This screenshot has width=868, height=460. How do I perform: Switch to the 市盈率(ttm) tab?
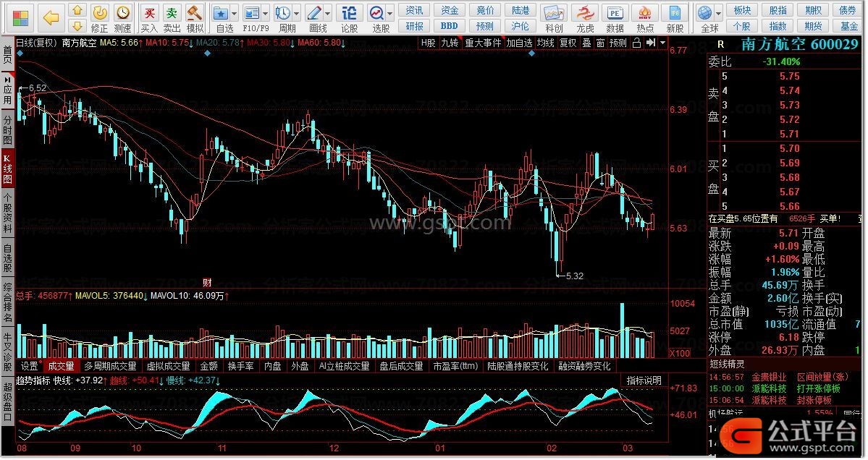click(455, 366)
